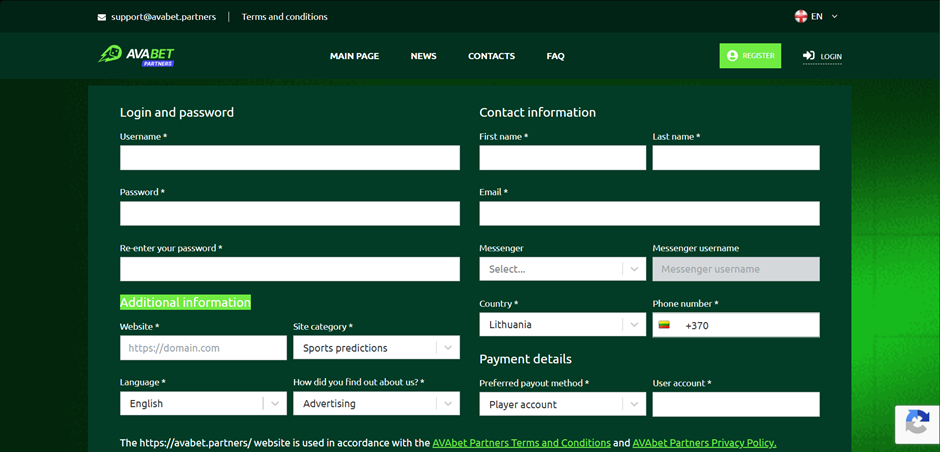Click the login arrow icon
The width and height of the screenshot is (940, 452).
click(x=809, y=56)
